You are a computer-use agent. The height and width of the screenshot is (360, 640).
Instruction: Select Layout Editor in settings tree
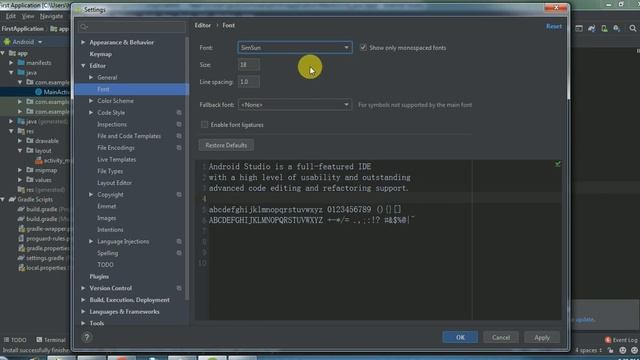114,183
